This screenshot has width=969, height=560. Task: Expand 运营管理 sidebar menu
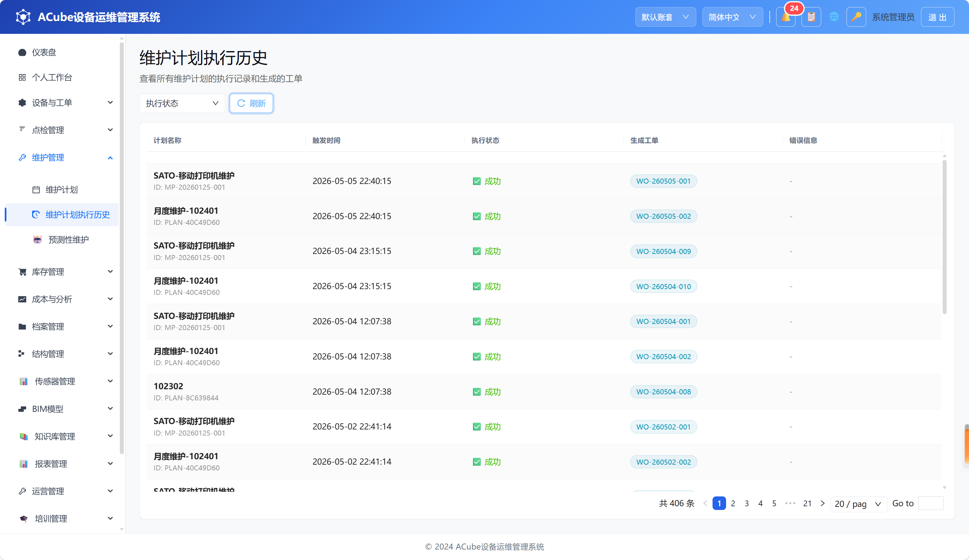coord(62,491)
